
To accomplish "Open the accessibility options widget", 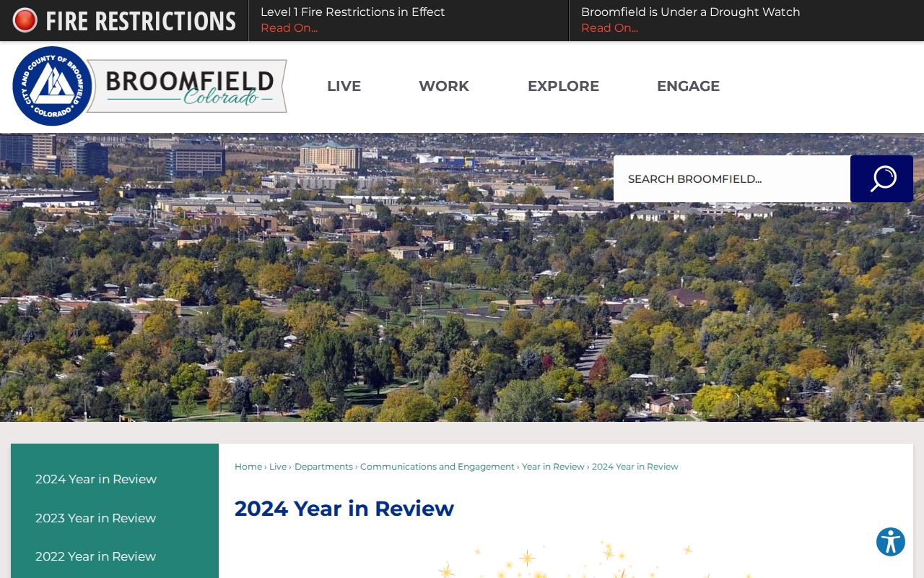I will coord(891,542).
